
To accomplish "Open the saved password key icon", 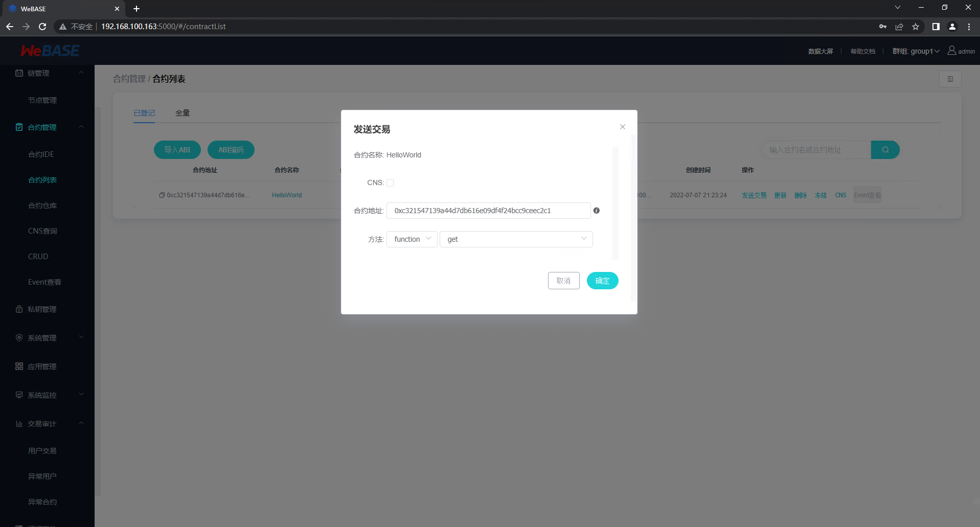I will [x=883, y=27].
